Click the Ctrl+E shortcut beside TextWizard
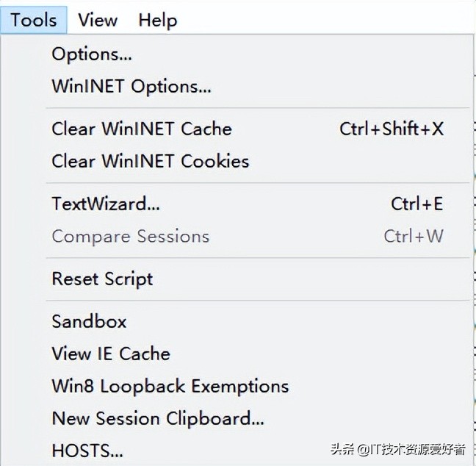476x466 pixels. pyautogui.click(x=416, y=204)
